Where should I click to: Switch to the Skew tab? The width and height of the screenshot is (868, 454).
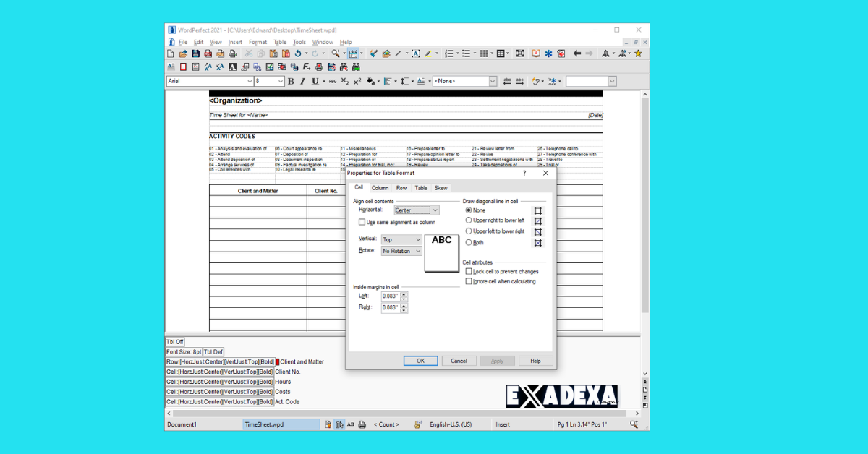tap(441, 188)
